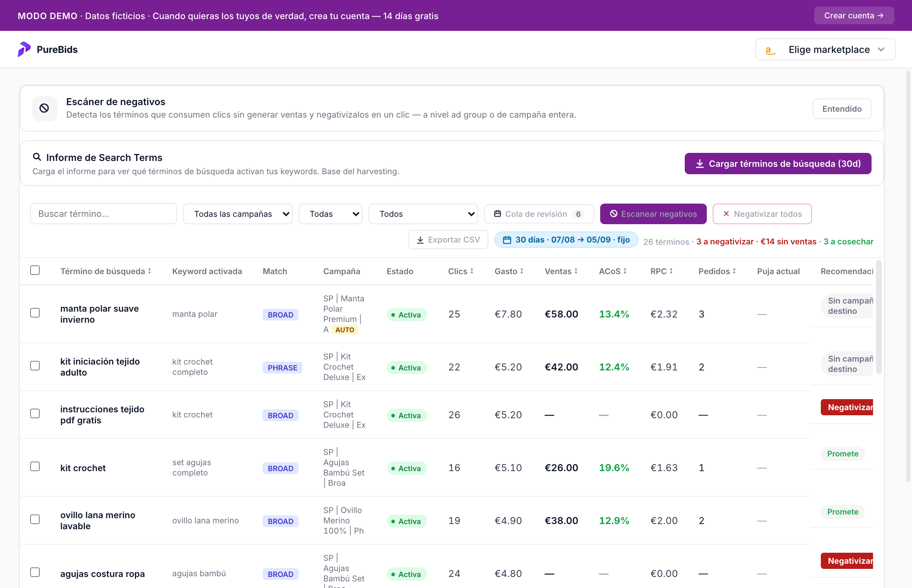This screenshot has width=912, height=588.
Task: Sort by RPC arrow icon
Action: tap(671, 271)
